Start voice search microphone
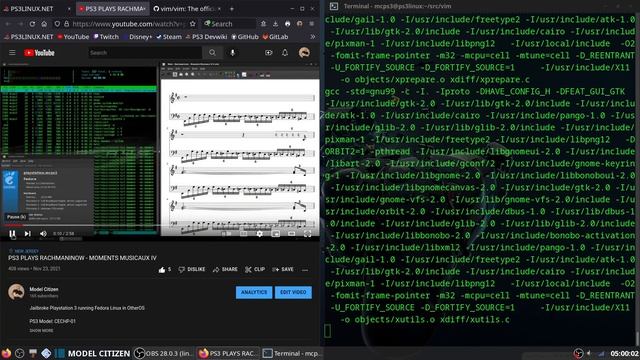Viewport: 640px width, 360px height. (232, 53)
